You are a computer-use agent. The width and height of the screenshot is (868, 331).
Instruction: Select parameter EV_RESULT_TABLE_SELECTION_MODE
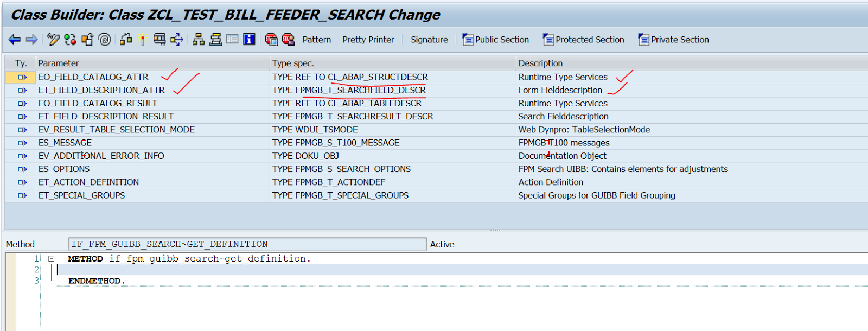click(x=116, y=130)
